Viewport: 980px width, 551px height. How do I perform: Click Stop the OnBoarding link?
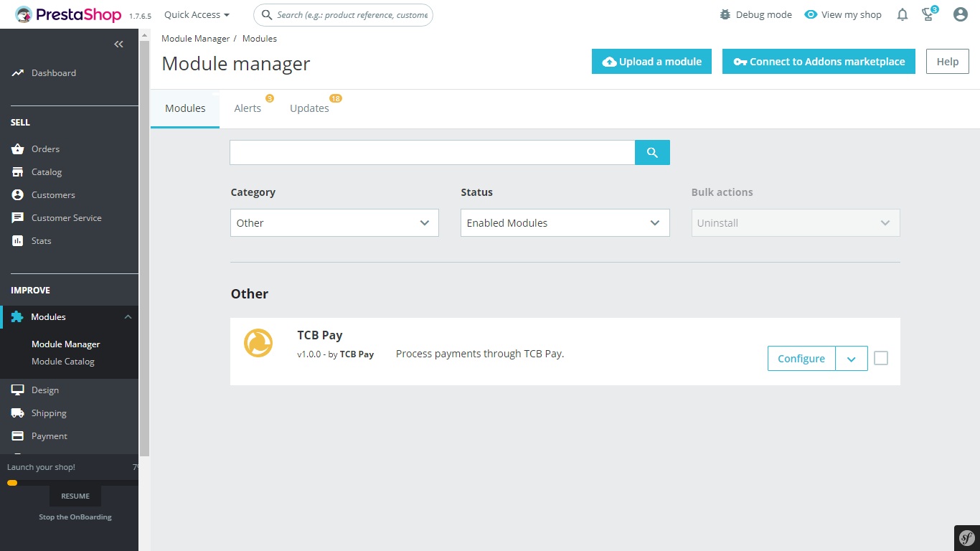point(75,517)
